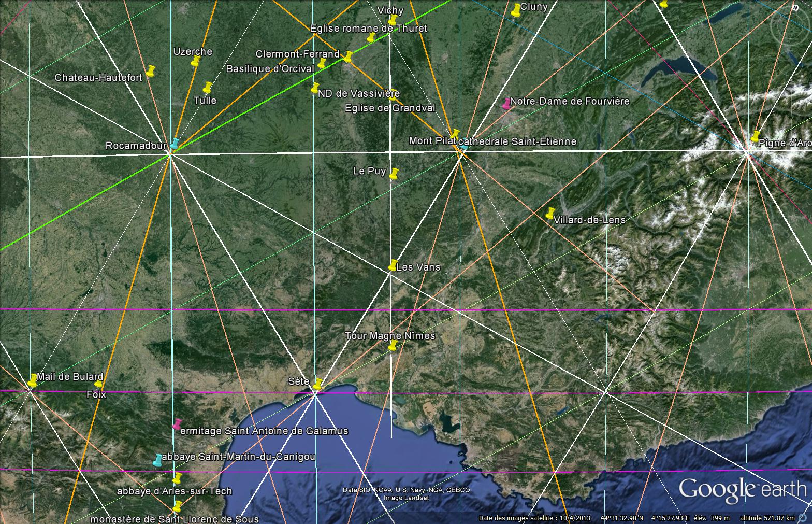Image resolution: width=812 pixels, height=524 pixels.
Task: Click the altitude 571.87 km readout
Action: tap(767, 518)
